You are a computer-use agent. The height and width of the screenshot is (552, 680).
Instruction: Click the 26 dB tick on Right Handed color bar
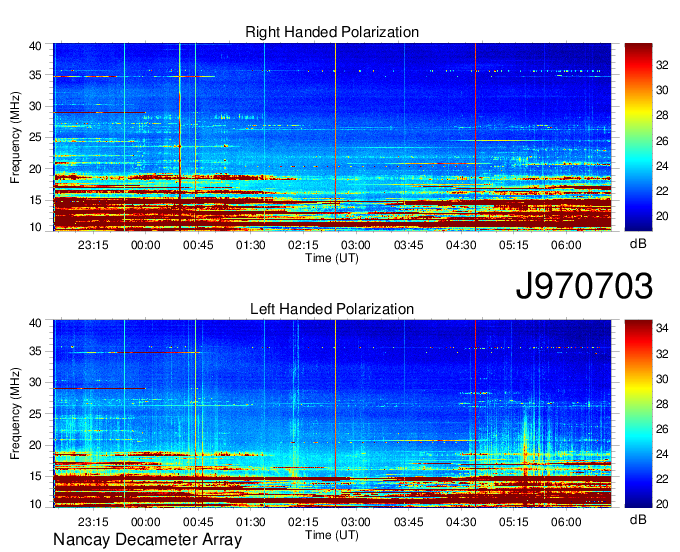tap(662, 141)
